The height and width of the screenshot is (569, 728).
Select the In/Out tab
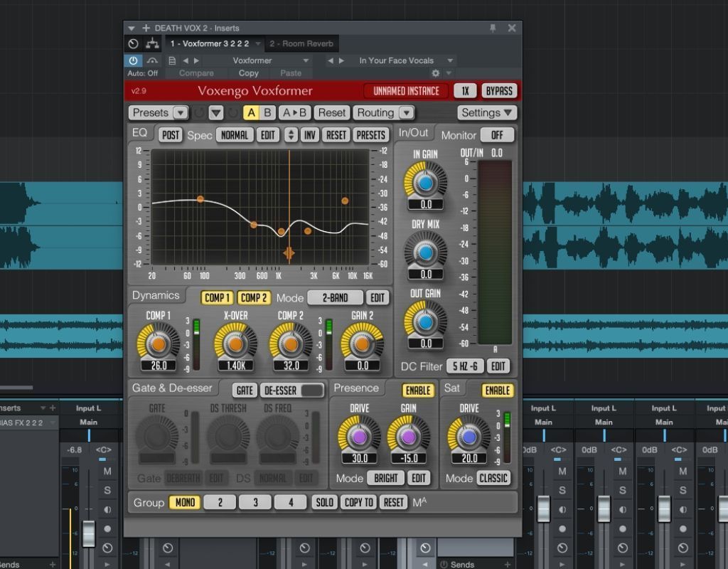413,133
